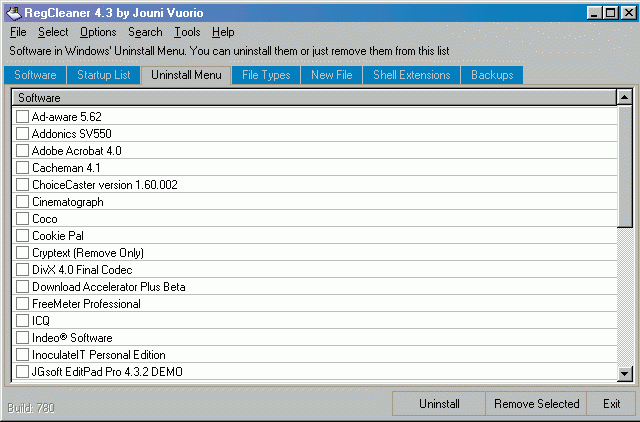This screenshot has height=422, width=640.
Task: Open the Select menu
Action: tap(53, 32)
